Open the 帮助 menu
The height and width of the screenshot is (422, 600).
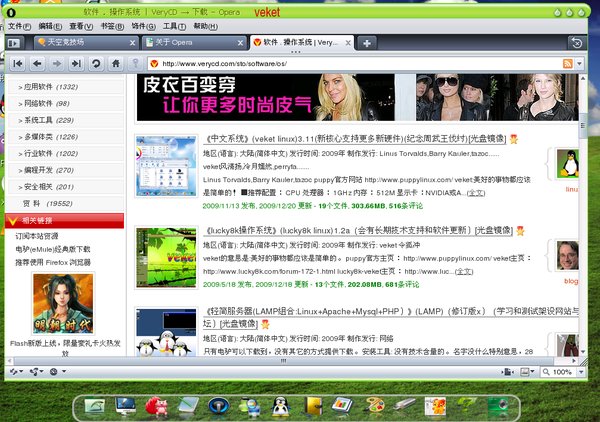205,26
